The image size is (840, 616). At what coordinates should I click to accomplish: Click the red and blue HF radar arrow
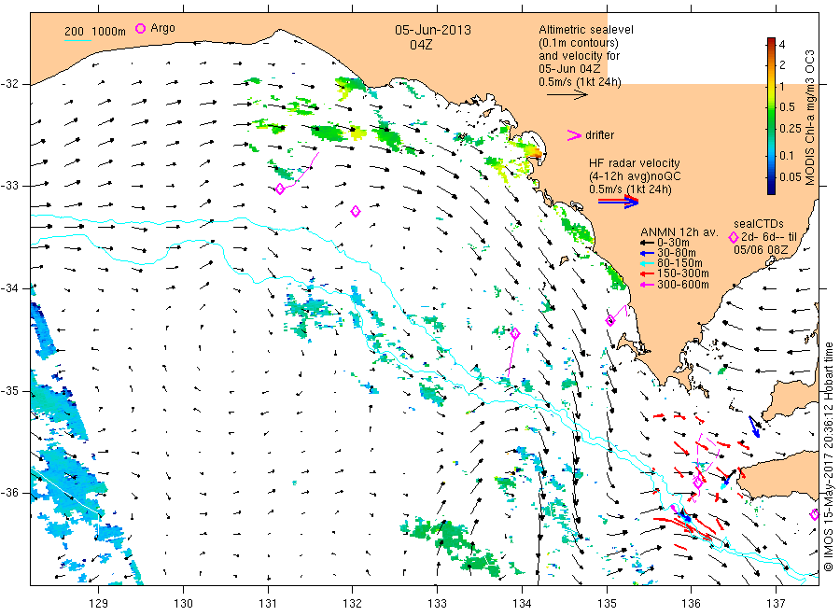point(618,202)
